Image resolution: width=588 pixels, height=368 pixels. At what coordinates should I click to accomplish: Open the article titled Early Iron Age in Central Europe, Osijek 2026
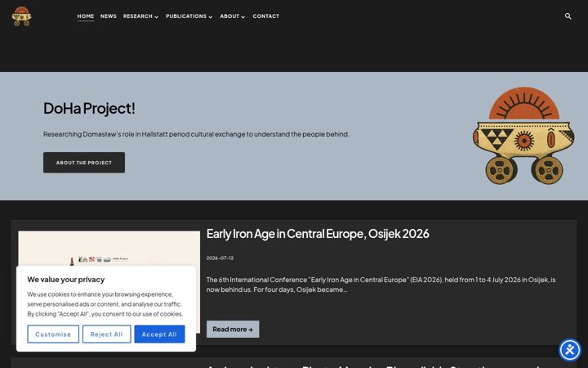coord(318,234)
